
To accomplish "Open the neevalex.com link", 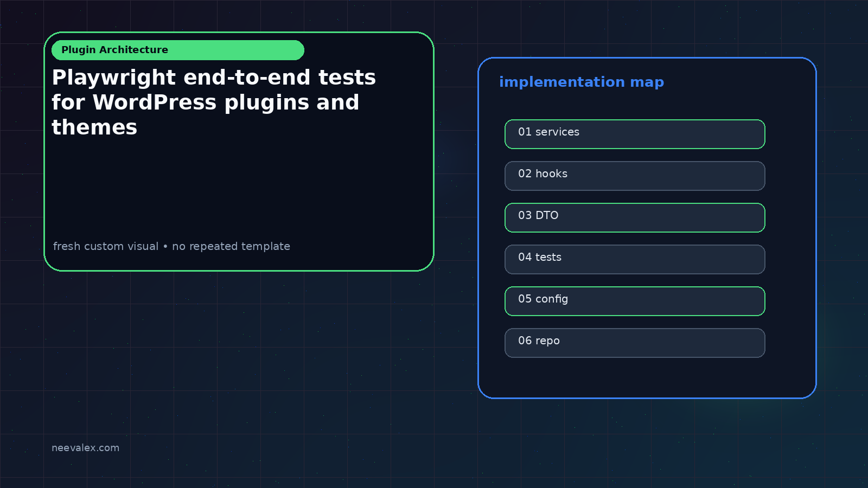I will point(85,448).
